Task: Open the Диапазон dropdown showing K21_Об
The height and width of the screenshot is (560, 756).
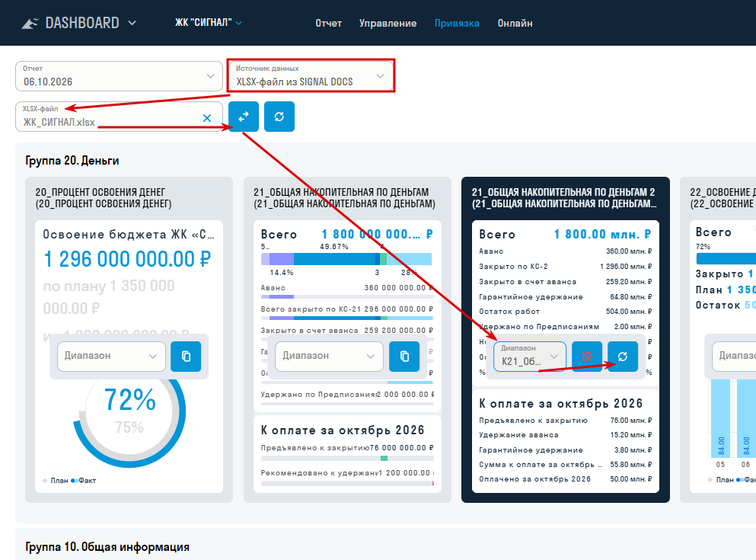Action: (530, 357)
